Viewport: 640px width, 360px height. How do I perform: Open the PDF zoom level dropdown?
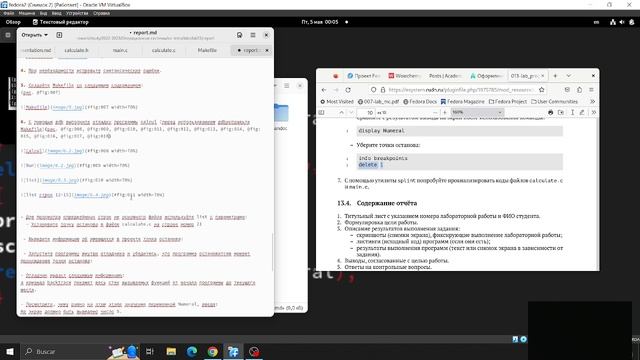(x=477, y=112)
